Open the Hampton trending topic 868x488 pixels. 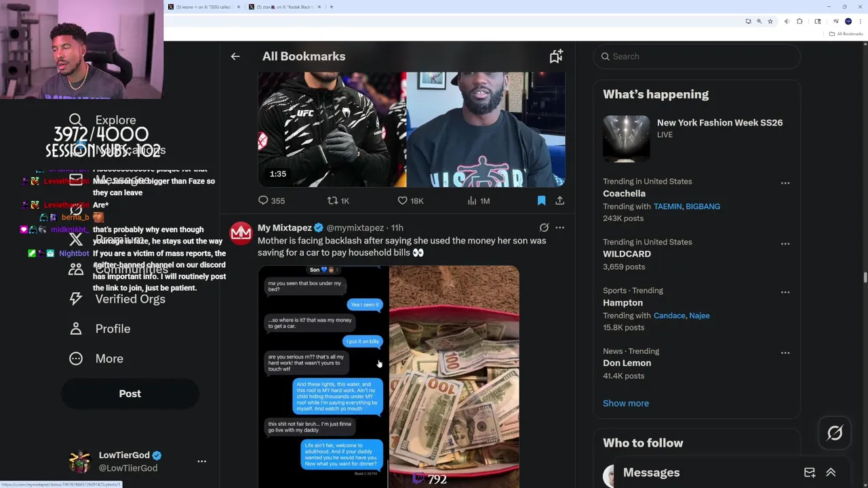[x=623, y=302]
